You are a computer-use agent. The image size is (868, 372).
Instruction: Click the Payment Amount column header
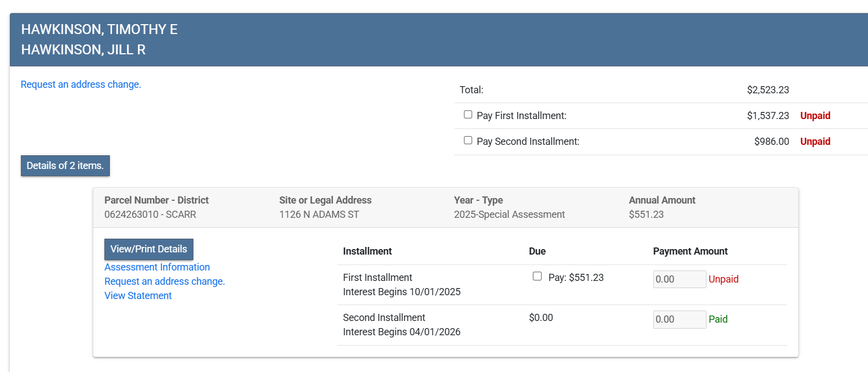point(690,251)
